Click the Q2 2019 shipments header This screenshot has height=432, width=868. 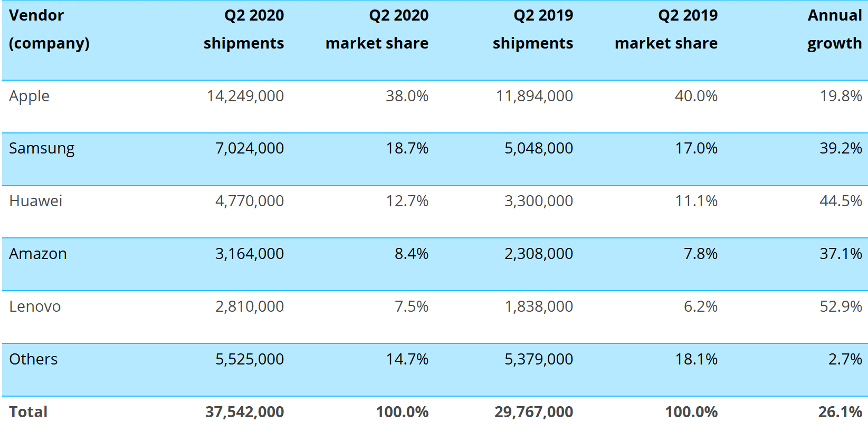(533, 30)
